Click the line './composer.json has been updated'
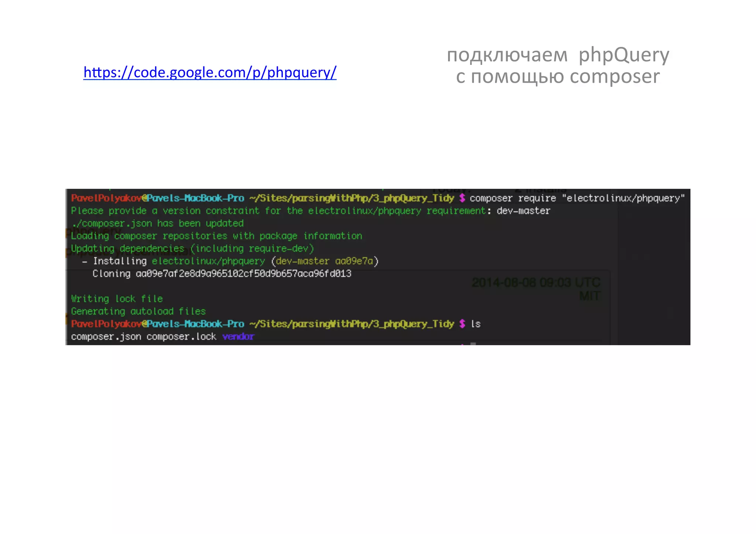 157,224
